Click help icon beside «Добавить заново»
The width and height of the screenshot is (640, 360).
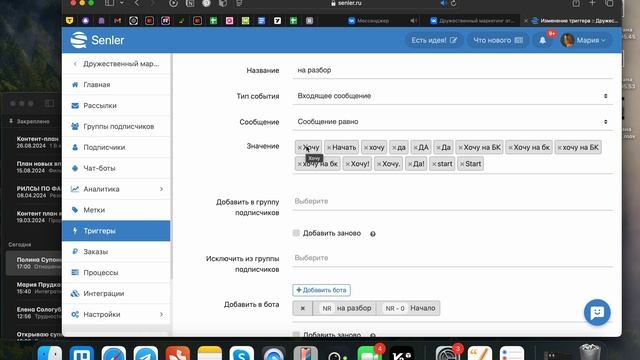coord(373,234)
